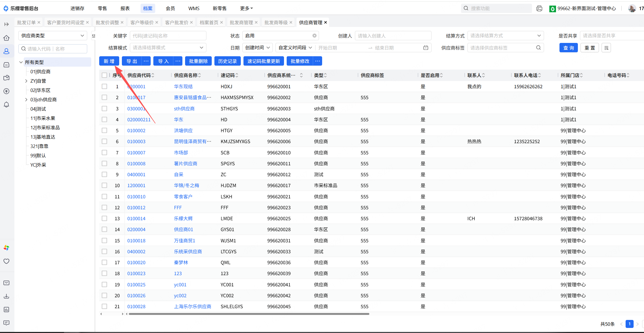Viewport: 644px width, 333px height.
Task: Open the 报表 top menu
Action: [125, 9]
